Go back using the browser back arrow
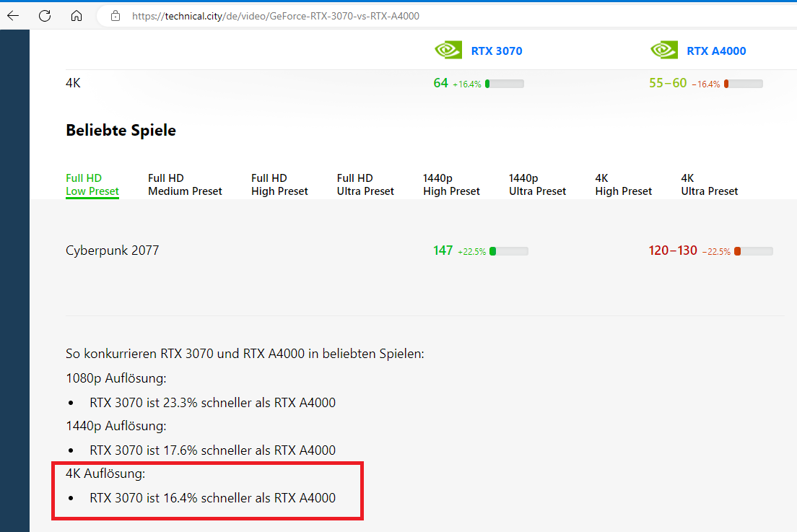The height and width of the screenshot is (532, 797). (13, 16)
